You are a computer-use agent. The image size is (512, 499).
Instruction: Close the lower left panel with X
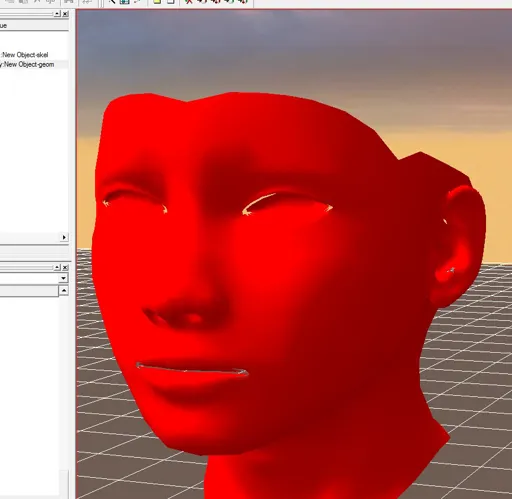65,267
